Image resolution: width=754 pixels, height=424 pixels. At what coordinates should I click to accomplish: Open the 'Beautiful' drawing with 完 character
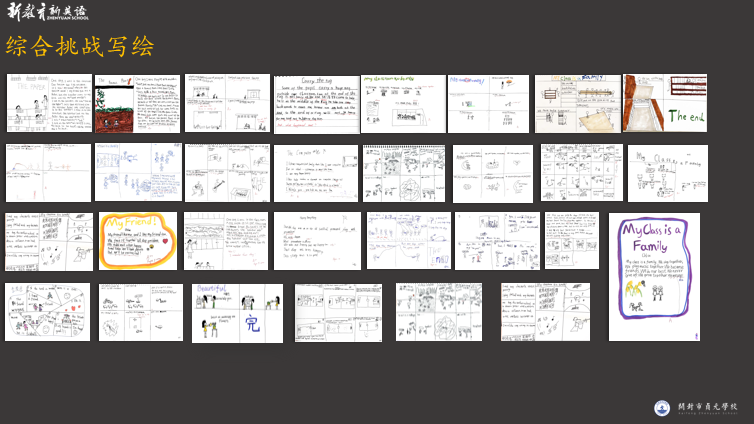237,313
